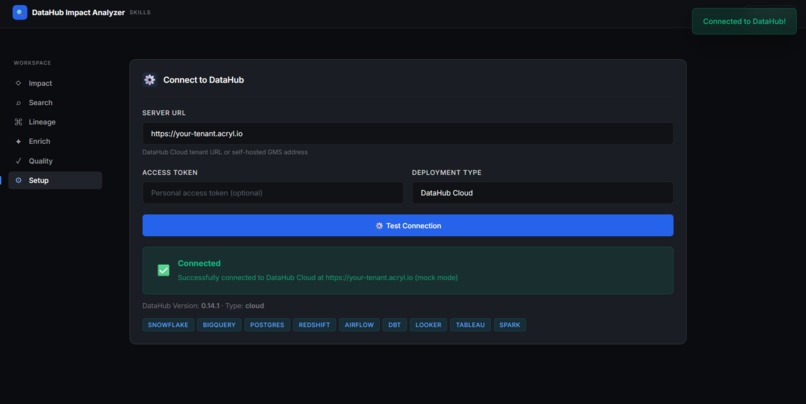This screenshot has width=806, height=404.
Task: Click the gear icon beside Connect to DataHub
Action: [150, 80]
